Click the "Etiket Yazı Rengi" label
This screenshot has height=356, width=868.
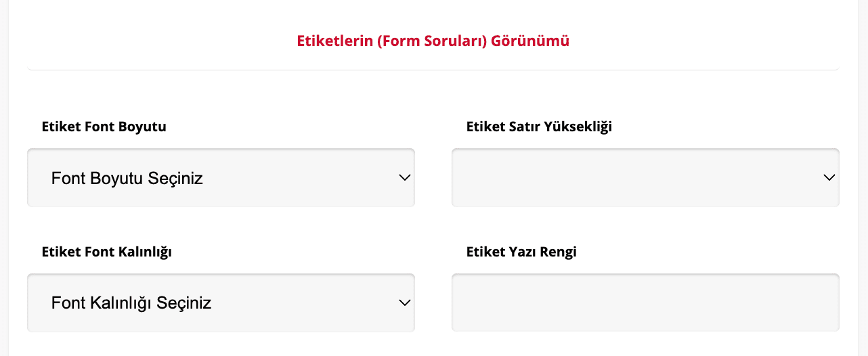tap(521, 252)
